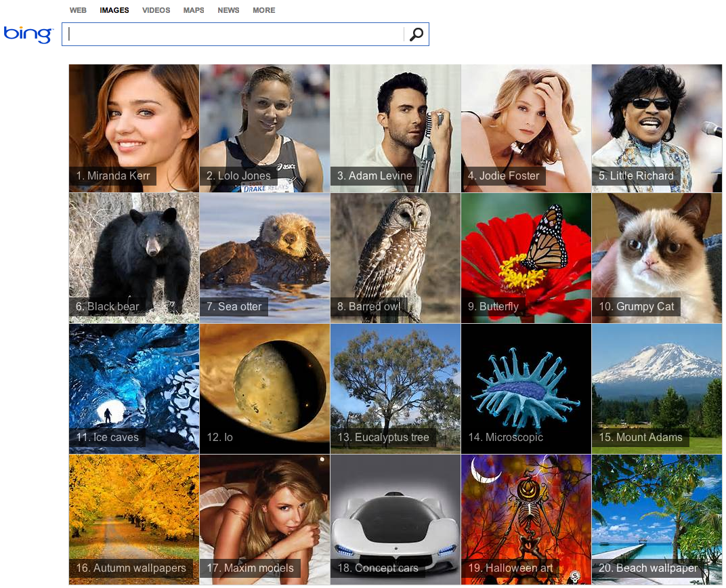This screenshot has height=588, width=726.
Task: Go to the WEB search tab
Action: coord(78,10)
